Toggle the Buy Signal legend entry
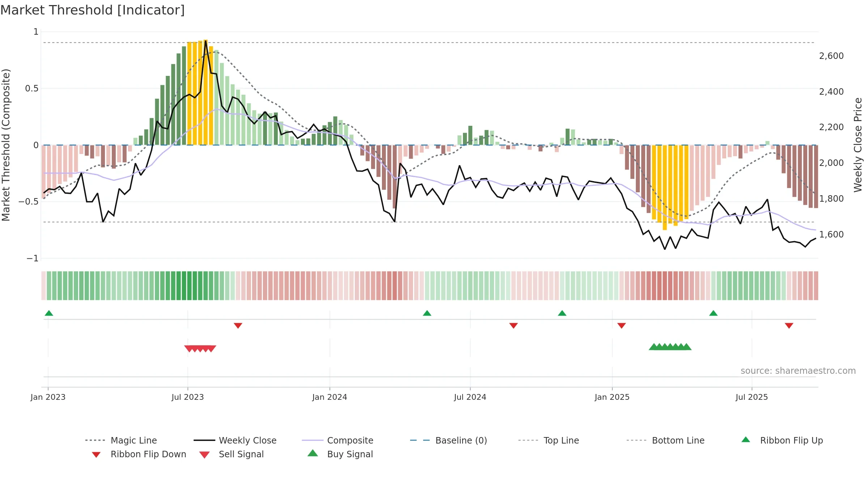 (340, 454)
